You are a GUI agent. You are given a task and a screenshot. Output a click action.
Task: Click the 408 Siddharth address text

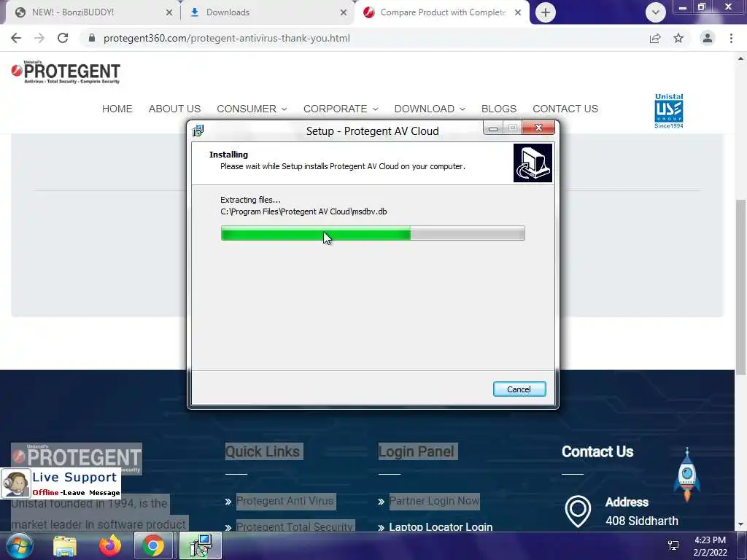(642, 521)
